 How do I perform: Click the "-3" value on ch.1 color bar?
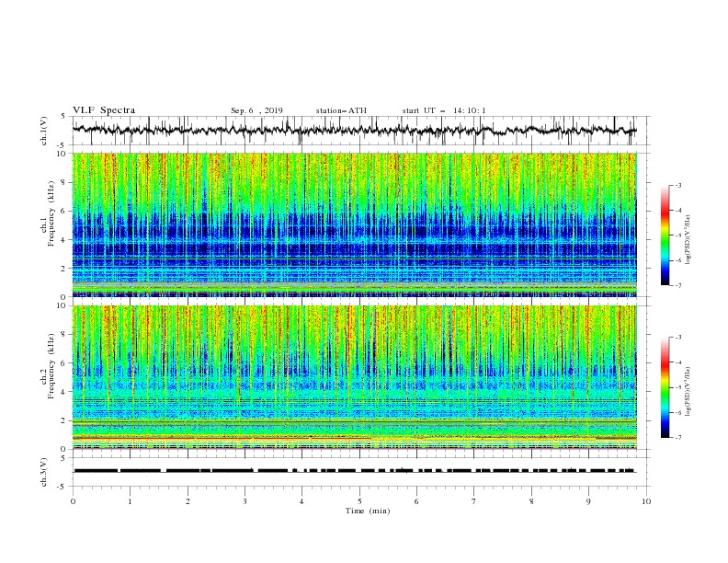pyautogui.click(x=678, y=185)
